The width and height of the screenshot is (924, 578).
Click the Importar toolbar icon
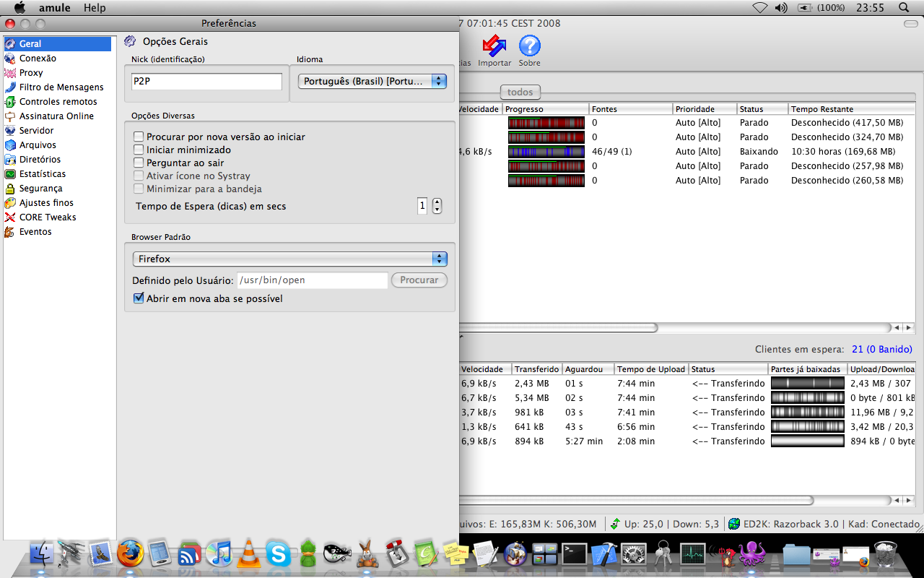tap(494, 49)
